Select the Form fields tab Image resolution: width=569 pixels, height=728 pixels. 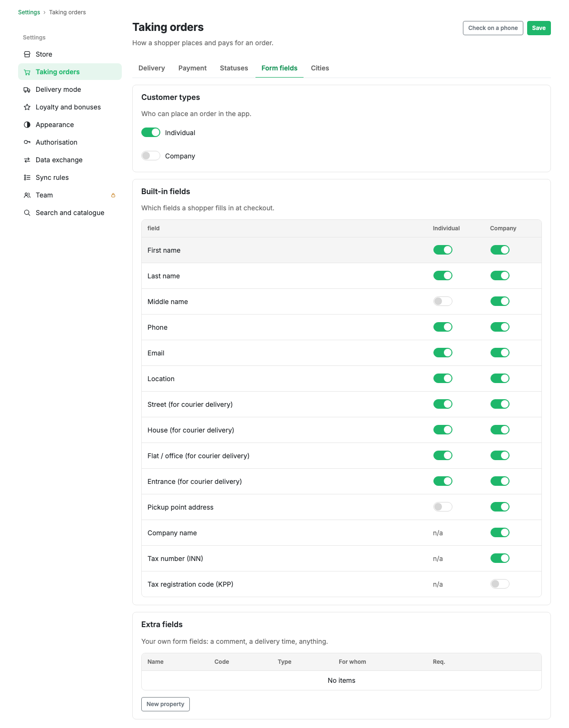coord(280,68)
